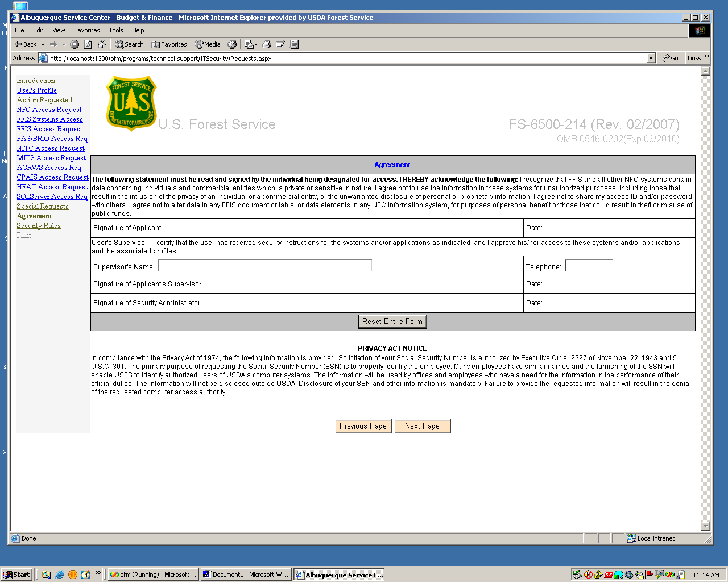
Task: Click the Telephone input field
Action: [x=589, y=265]
